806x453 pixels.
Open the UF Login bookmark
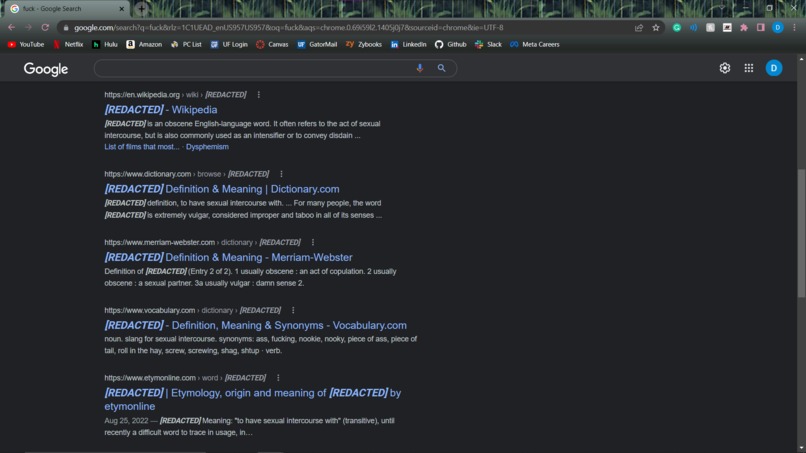[x=229, y=45]
